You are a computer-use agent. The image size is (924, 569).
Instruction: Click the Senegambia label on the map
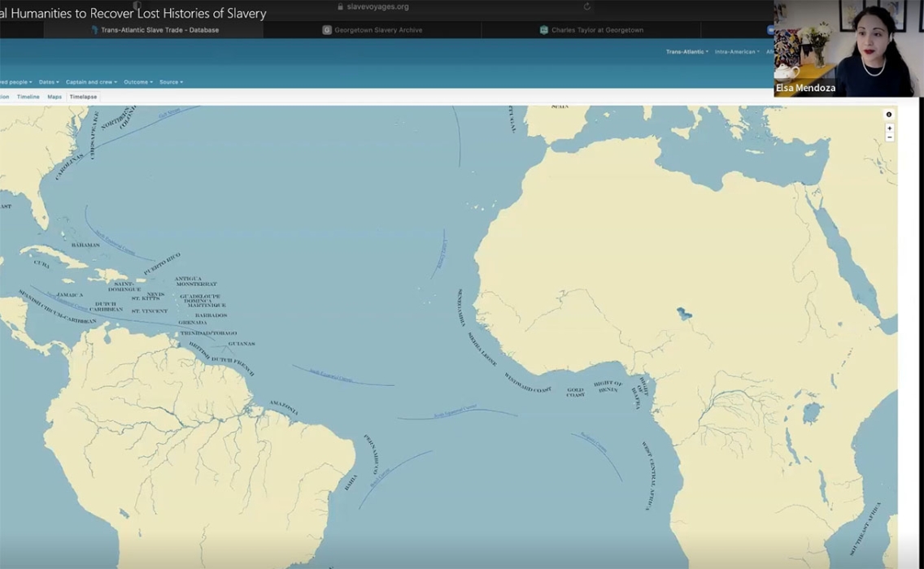[461, 307]
